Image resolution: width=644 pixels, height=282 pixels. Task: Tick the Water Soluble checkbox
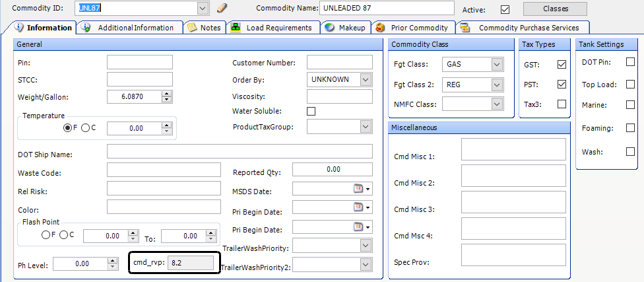pyautogui.click(x=311, y=111)
